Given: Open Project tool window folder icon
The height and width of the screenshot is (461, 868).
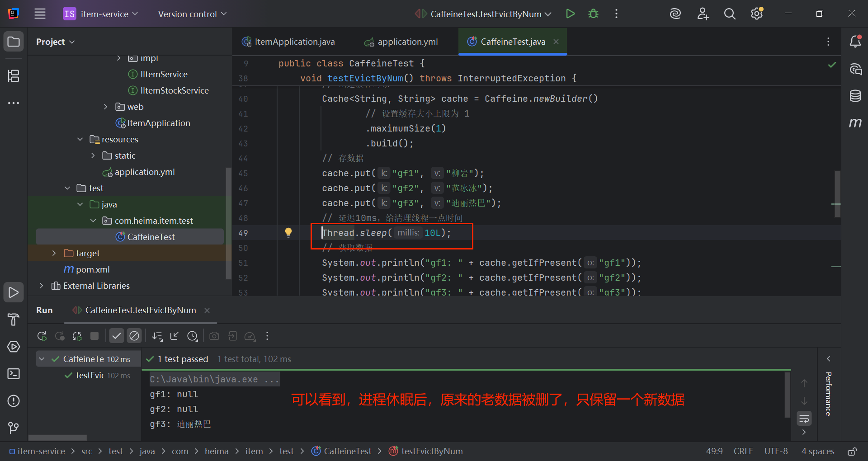Looking at the screenshot, I should click(14, 42).
